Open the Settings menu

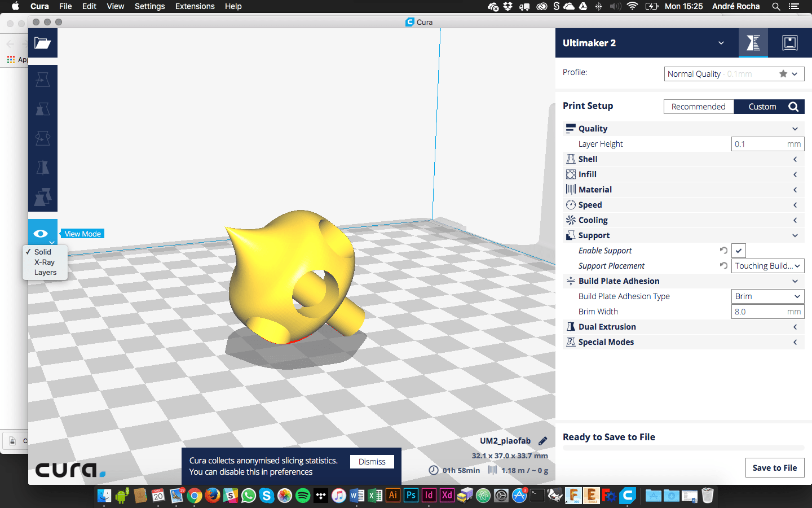[x=149, y=6]
